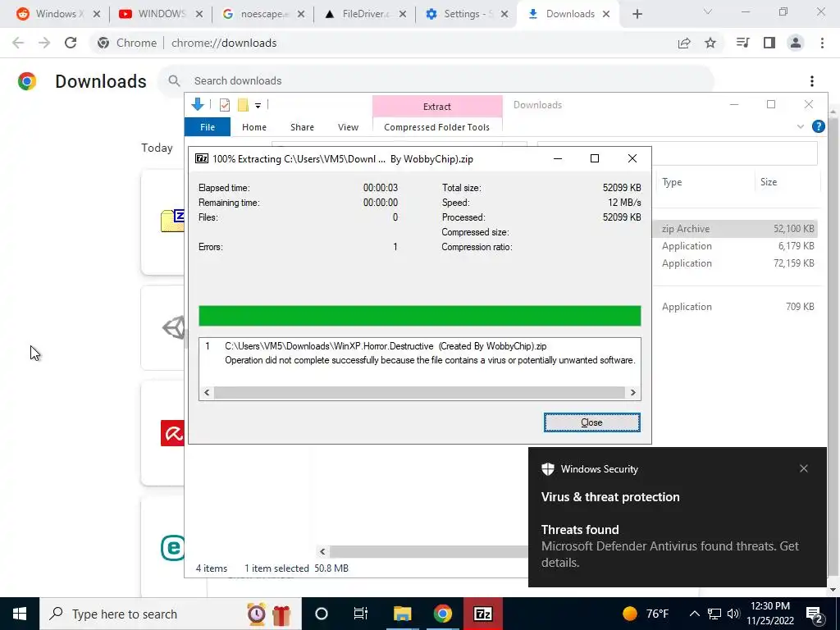Switch to the FileDriver tab
Screen dimensions: 840x630
coord(365,14)
